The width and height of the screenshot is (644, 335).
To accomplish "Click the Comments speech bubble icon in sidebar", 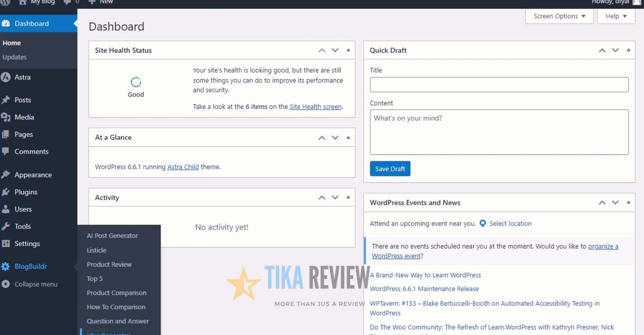I will click(6, 151).
